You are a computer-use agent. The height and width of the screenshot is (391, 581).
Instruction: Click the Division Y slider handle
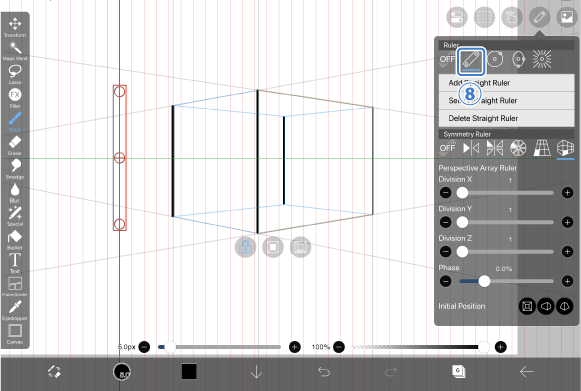pos(462,222)
